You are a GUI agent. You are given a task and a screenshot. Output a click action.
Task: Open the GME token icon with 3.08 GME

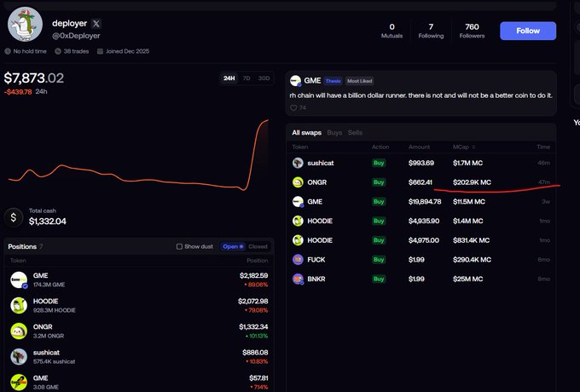pyautogui.click(x=19, y=383)
